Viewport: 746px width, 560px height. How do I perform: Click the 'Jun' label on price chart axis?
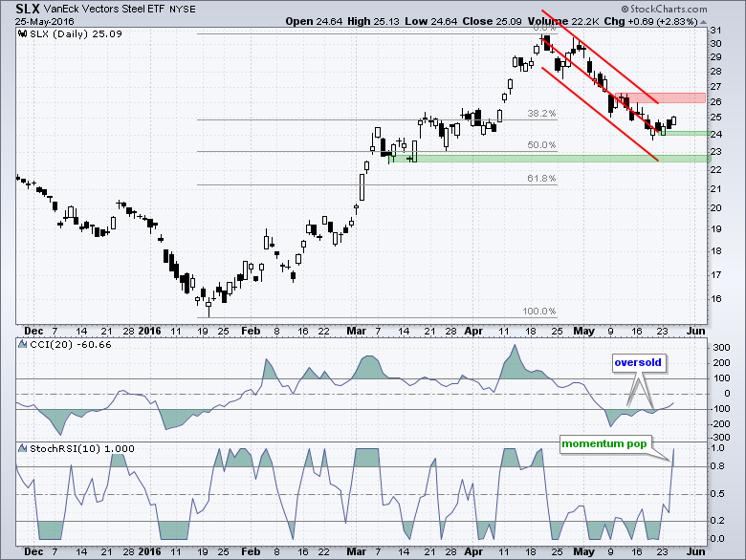(x=695, y=331)
